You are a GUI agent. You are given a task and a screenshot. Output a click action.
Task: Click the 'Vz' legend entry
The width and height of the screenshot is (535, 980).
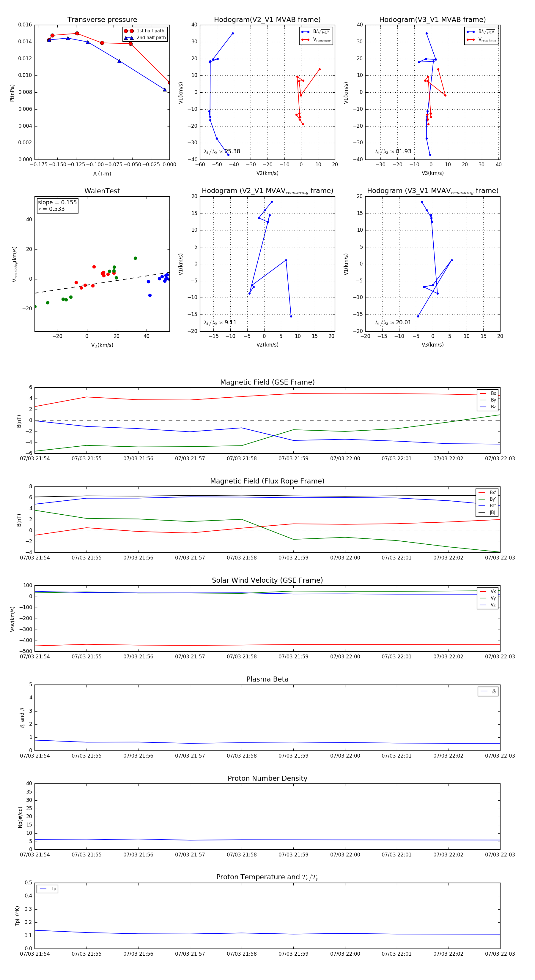point(488,605)
